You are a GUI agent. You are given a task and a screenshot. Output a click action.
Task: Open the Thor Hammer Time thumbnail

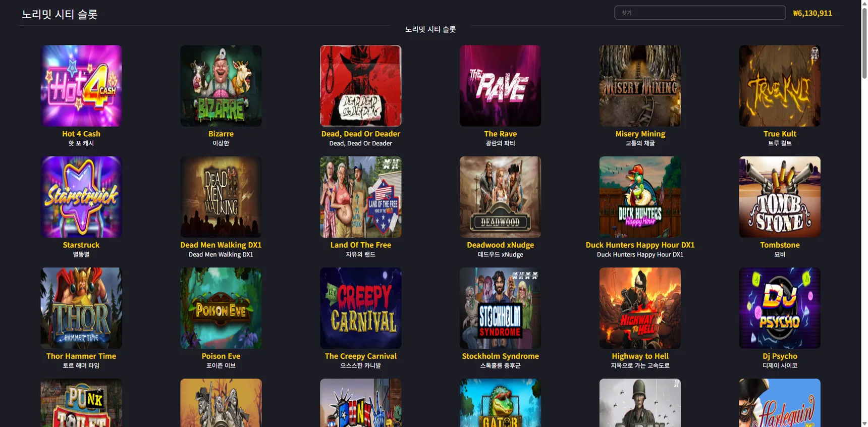point(81,308)
